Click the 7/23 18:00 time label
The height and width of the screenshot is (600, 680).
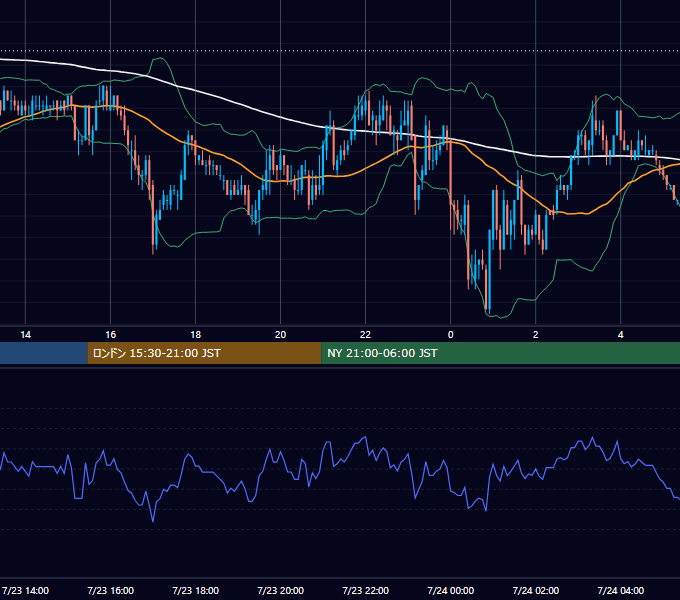pyautogui.click(x=196, y=590)
